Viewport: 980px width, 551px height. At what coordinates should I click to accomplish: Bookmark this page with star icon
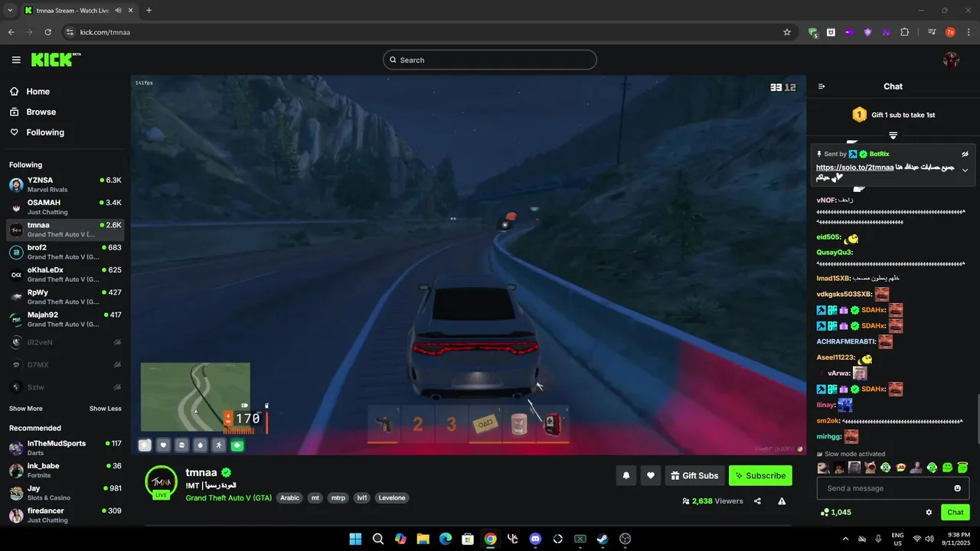(x=786, y=32)
